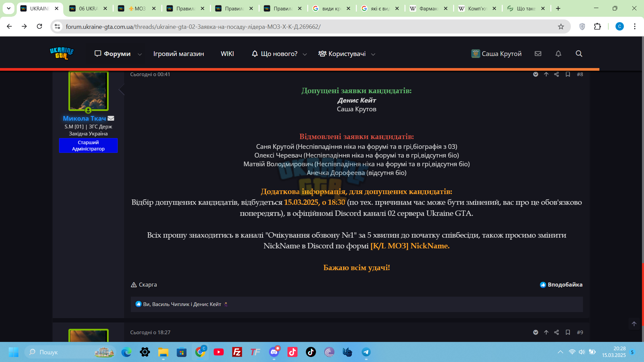
Task: Click post number #8 permalink
Action: [x=580, y=74]
